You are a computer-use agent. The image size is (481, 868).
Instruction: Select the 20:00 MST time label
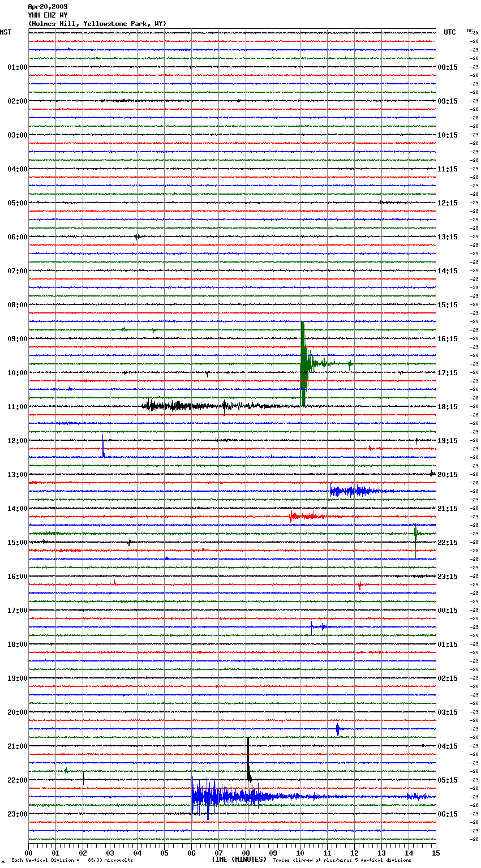tap(18, 712)
